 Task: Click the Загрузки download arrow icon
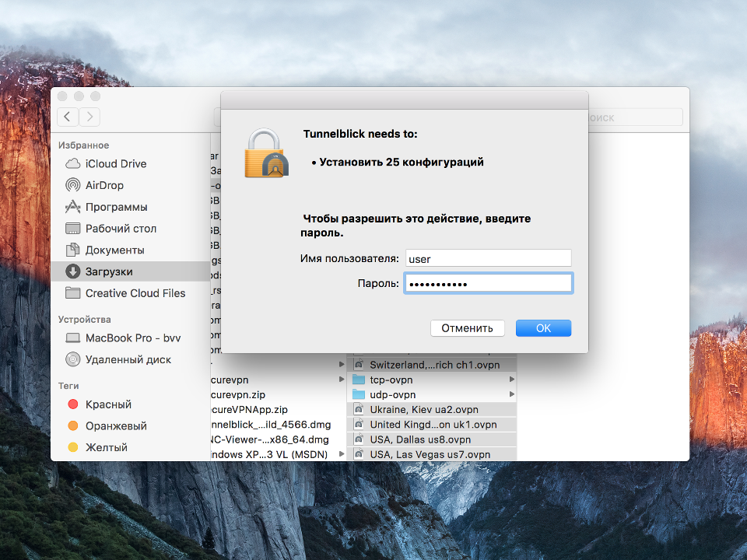[73, 271]
